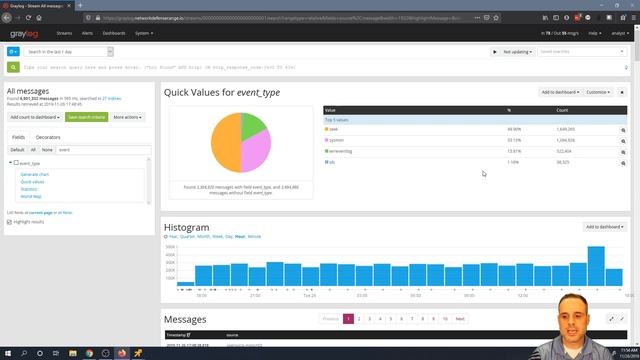Open the Alerts menu item
The width and height of the screenshot is (640, 360).
tap(87, 33)
